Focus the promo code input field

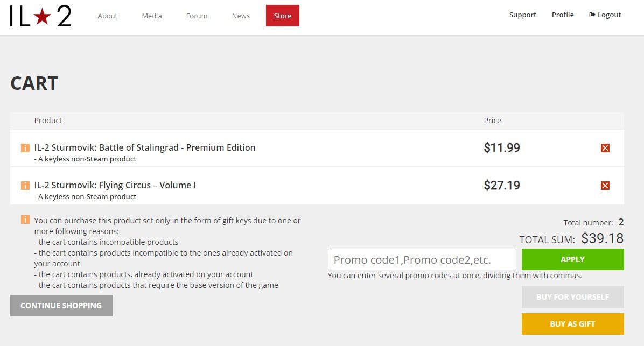422,259
